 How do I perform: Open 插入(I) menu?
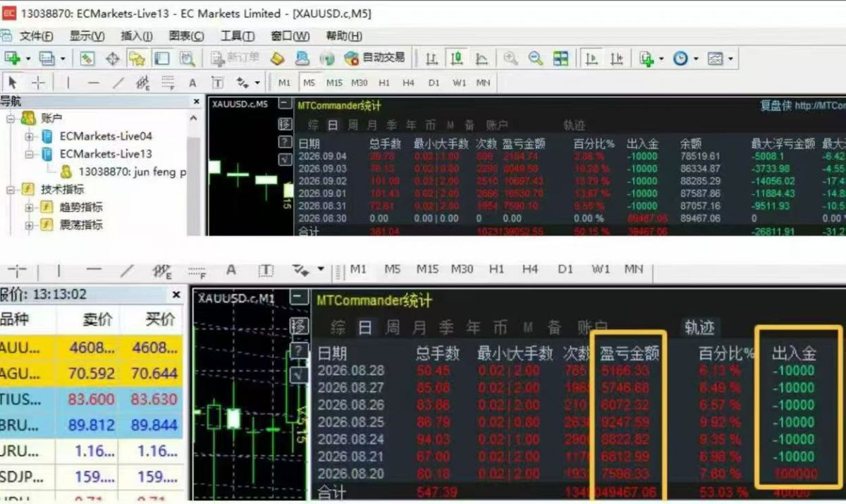point(137,36)
